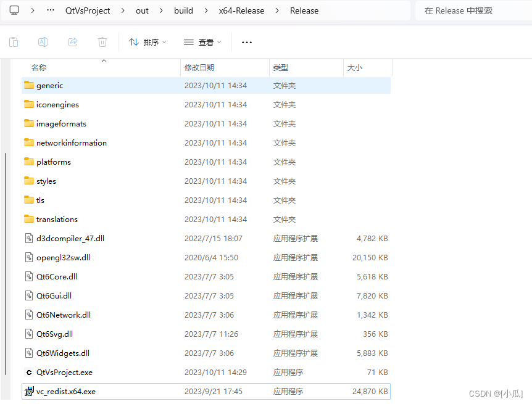Select the platforms folder icon

(x=29, y=162)
